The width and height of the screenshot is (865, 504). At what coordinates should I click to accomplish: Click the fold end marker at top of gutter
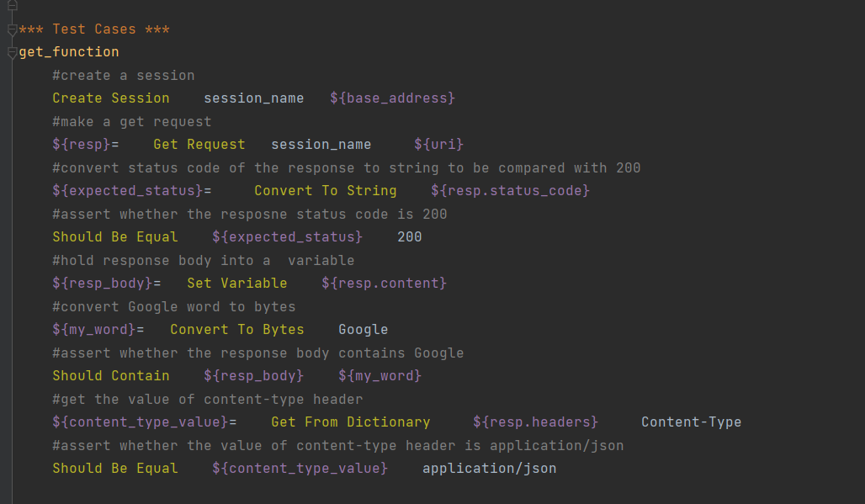click(11, 5)
